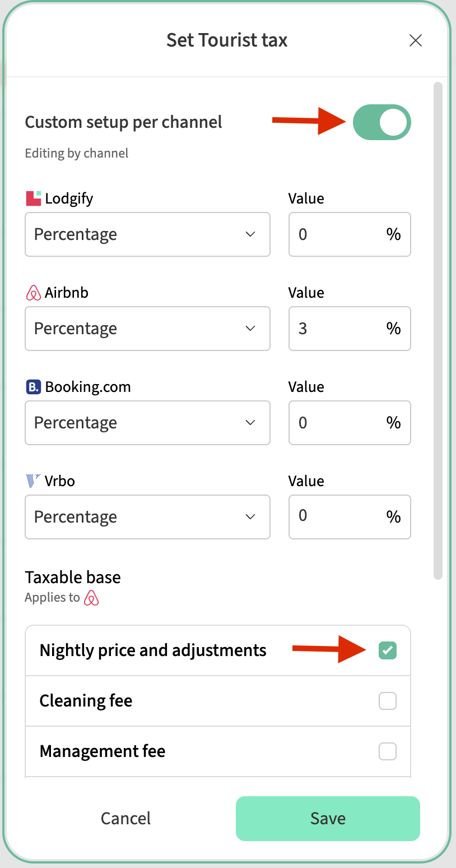Disable Custom setup per channel toggle
456x868 pixels.
pos(382,122)
